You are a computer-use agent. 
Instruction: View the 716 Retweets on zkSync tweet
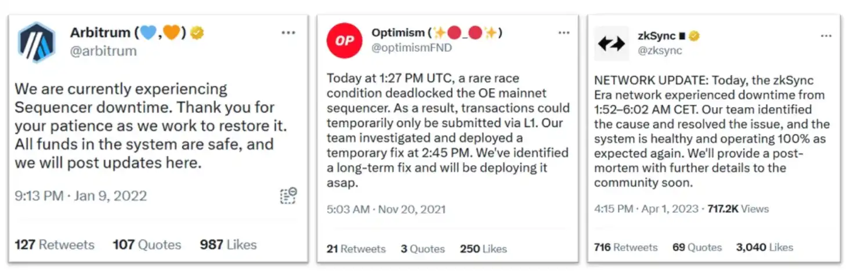pos(626,247)
